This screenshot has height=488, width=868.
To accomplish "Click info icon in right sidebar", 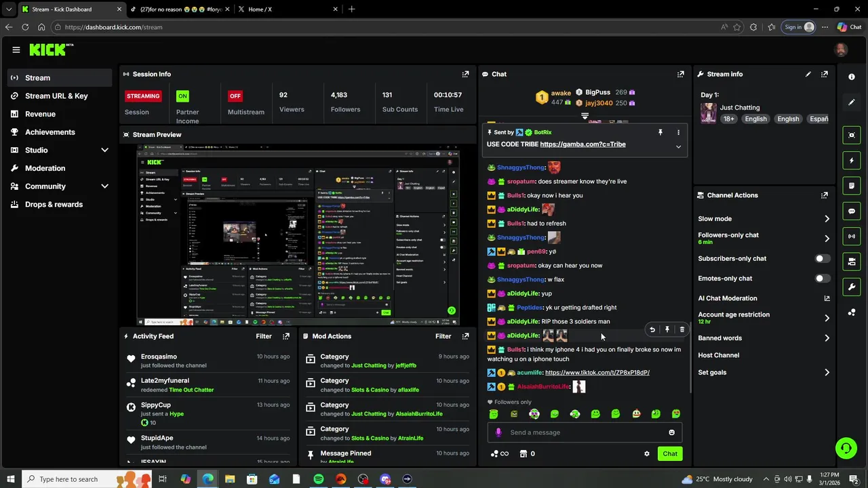I will click(x=852, y=77).
